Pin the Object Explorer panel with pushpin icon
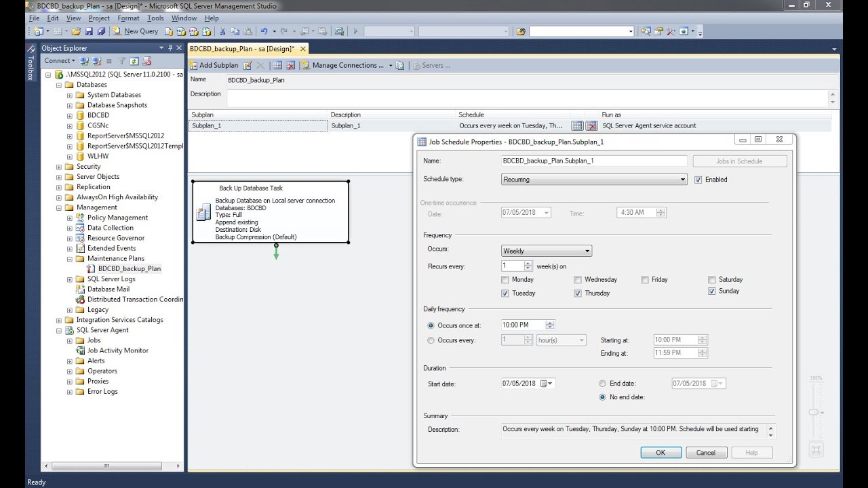The width and height of the screenshot is (868, 488). 171,48
